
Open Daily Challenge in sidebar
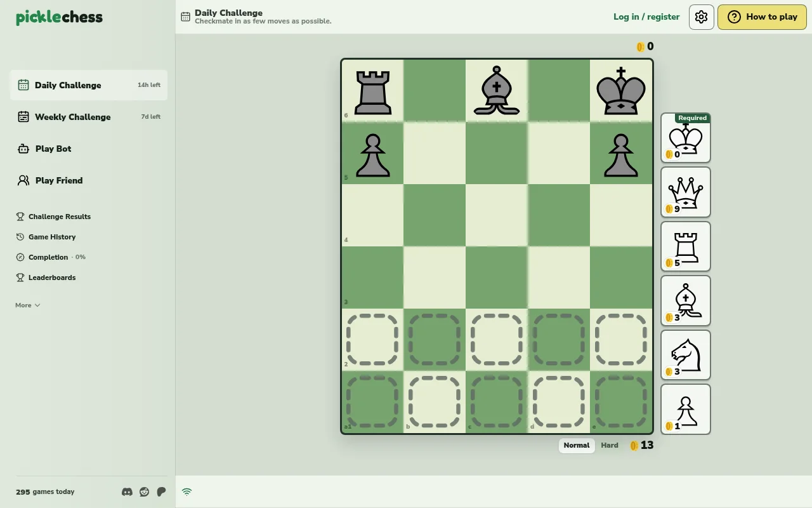coord(89,85)
